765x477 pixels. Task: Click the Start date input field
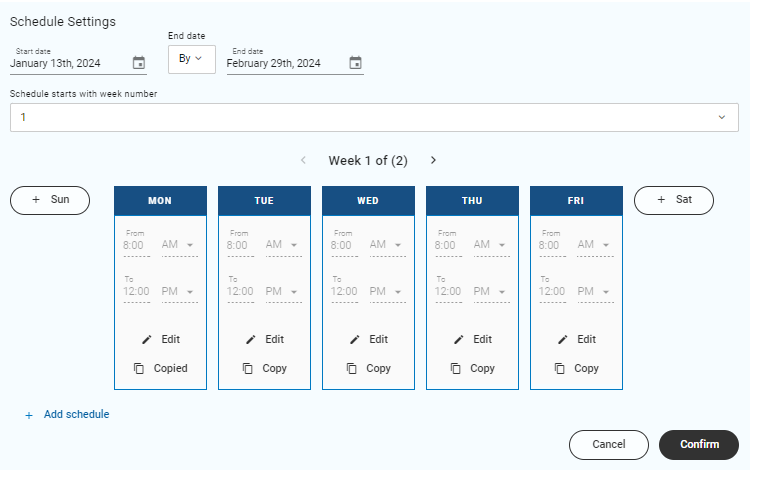point(68,63)
